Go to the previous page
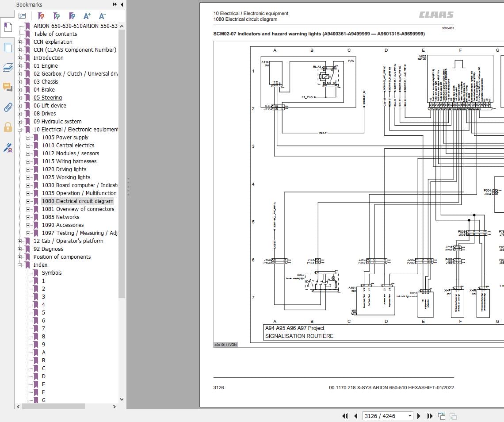The height and width of the screenshot is (422, 504). point(355,416)
